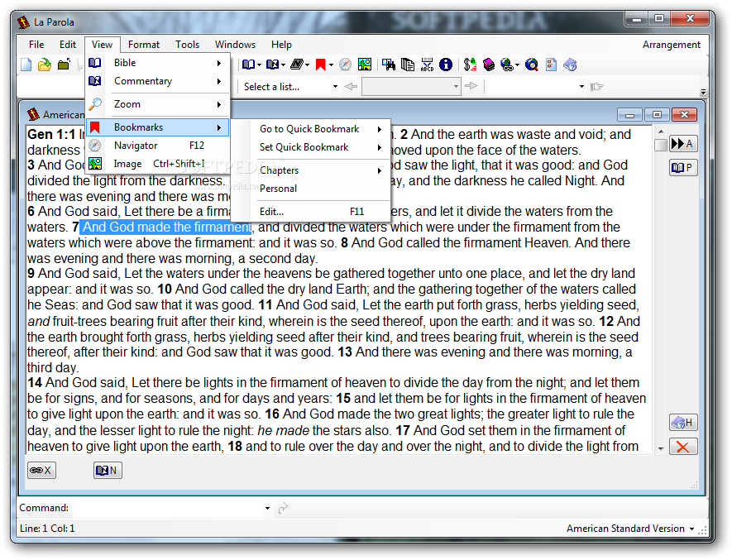Viewport: 732px width, 560px height.
Task: Click the fast-forward A button
Action: click(683, 143)
